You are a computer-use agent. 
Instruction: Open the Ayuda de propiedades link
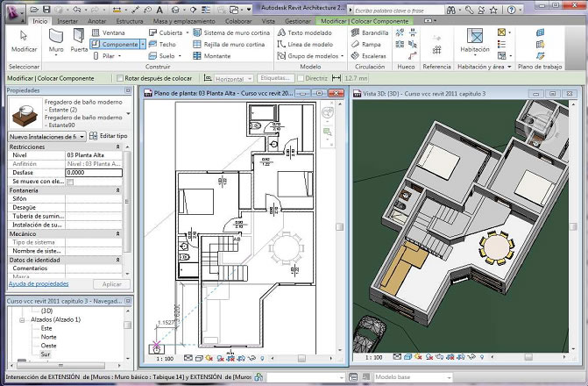38,284
